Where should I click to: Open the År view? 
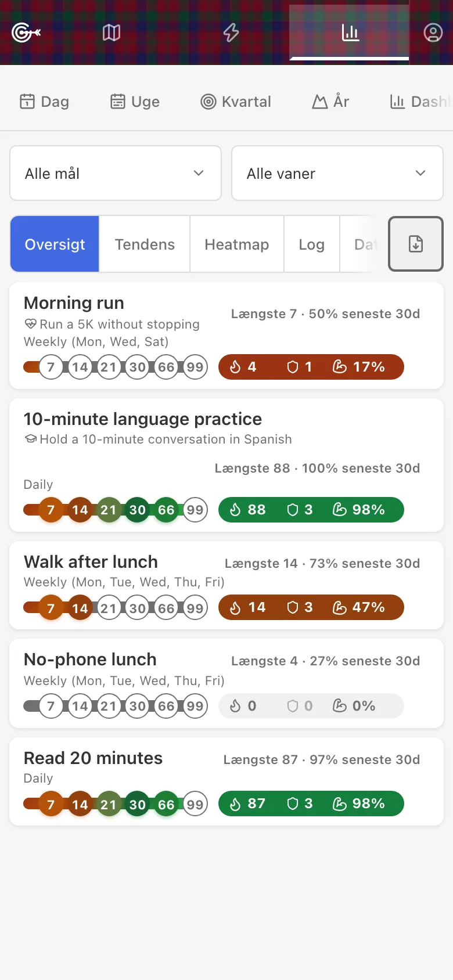[330, 102]
